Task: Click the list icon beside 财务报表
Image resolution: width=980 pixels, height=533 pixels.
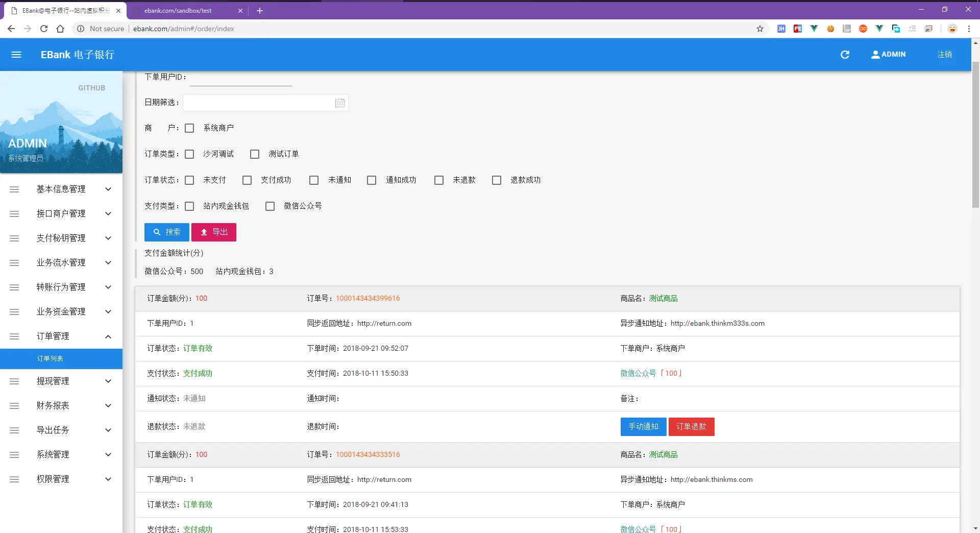Action: (x=14, y=406)
